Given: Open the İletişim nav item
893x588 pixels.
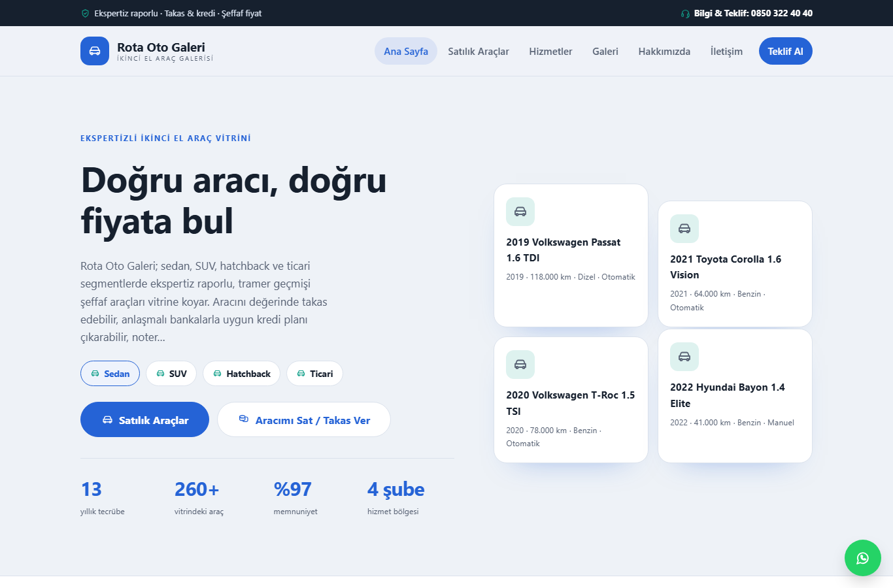Looking at the screenshot, I should coord(726,51).
